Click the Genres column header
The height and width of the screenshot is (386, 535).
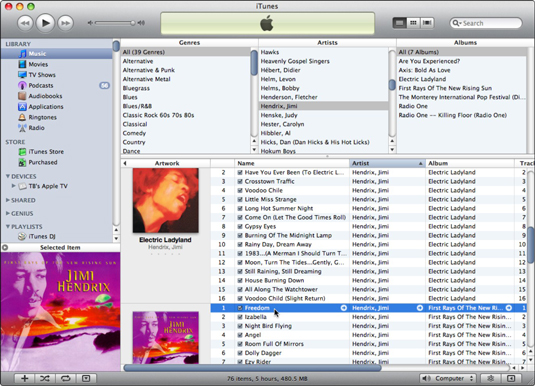(189, 43)
